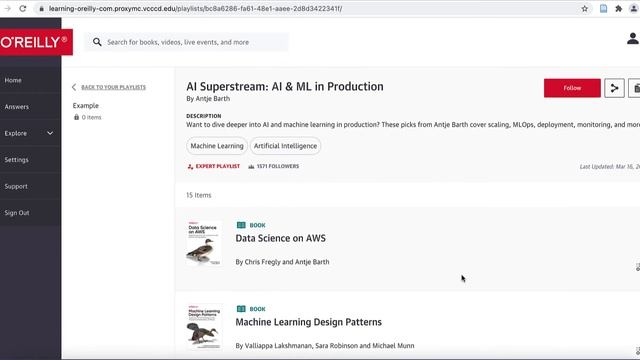
Task: Click the 'Last Updated' date text
Action: (x=610, y=167)
